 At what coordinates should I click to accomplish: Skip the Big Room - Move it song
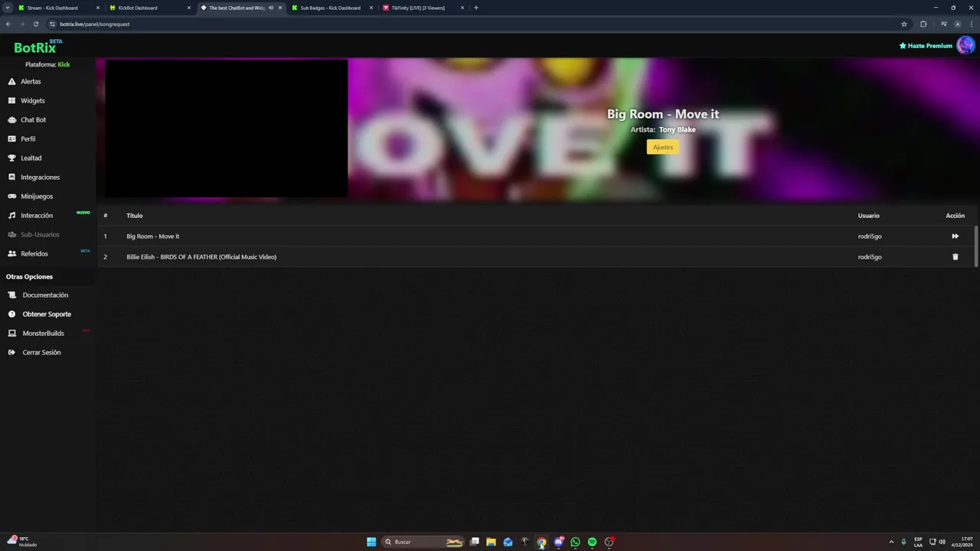[x=955, y=236]
